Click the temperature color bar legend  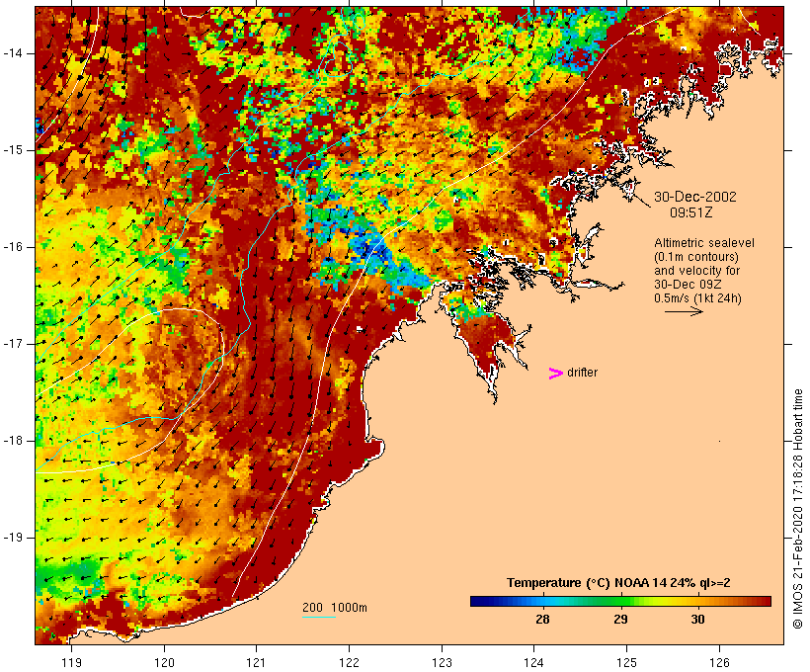[620, 601]
